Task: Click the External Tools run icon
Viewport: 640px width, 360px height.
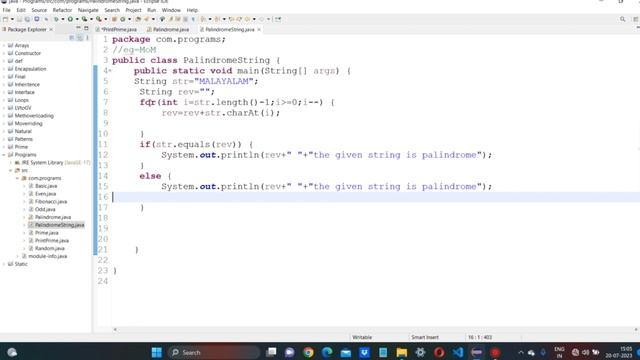Action: click(x=98, y=19)
